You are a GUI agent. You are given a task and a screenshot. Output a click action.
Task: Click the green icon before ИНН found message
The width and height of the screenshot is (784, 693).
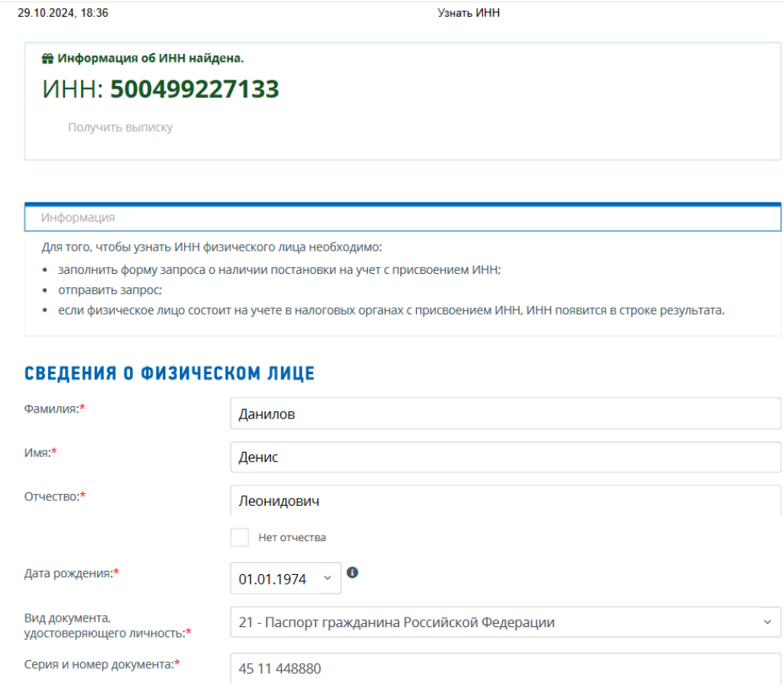pyautogui.click(x=47, y=56)
